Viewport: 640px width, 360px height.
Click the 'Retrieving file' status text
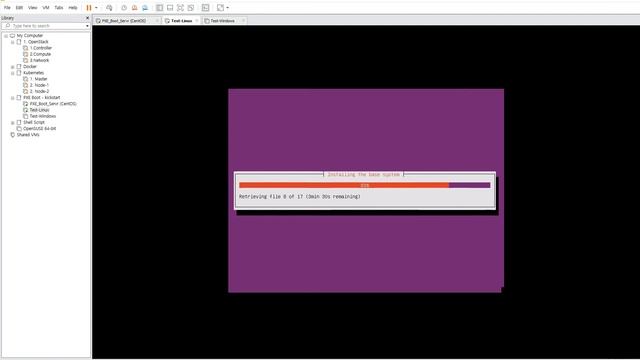tap(300, 197)
